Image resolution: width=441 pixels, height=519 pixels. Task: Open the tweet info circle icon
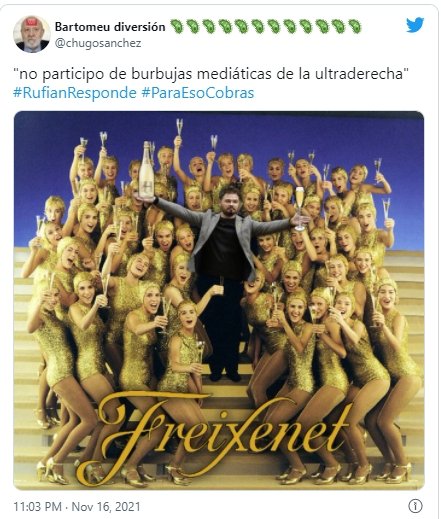[415, 506]
